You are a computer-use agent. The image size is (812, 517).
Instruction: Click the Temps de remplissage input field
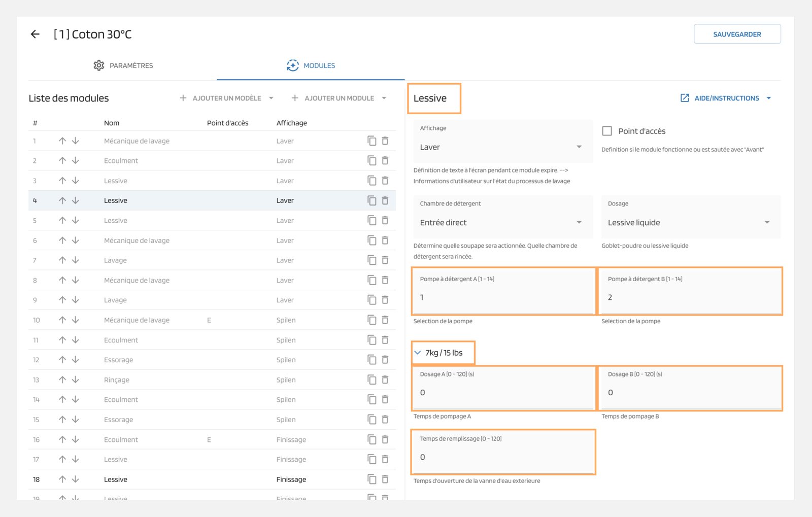coord(502,457)
